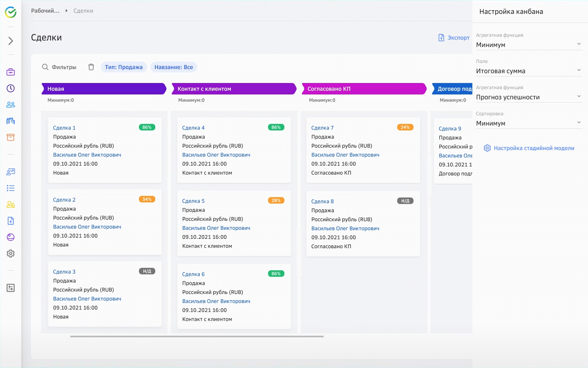Expand the collapsed left sidebar
588x368 pixels.
[x=10, y=40]
